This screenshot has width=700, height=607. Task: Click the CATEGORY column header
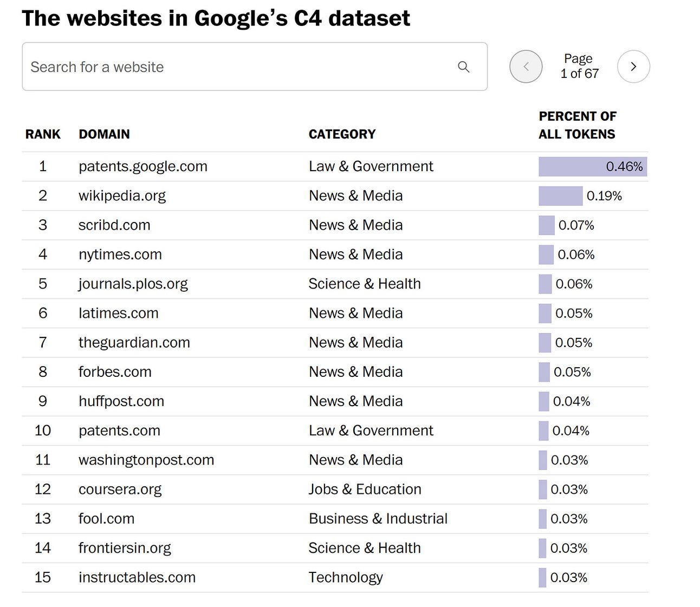pyautogui.click(x=342, y=134)
